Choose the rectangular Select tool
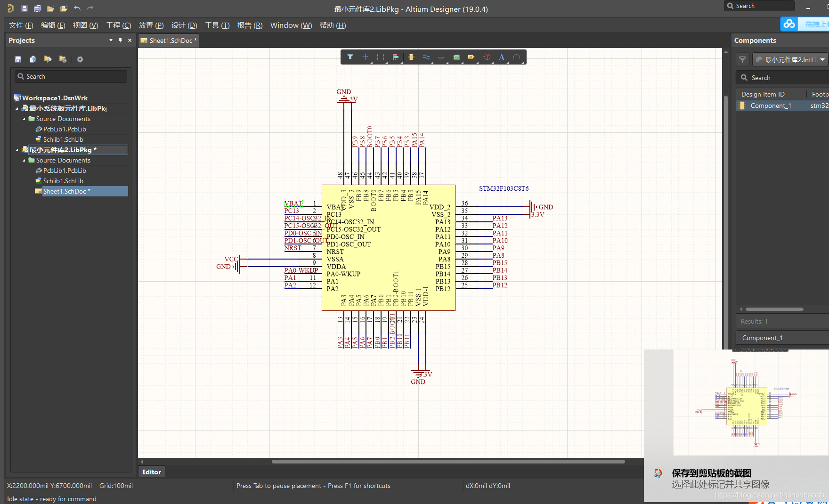The image size is (829, 504). [381, 57]
